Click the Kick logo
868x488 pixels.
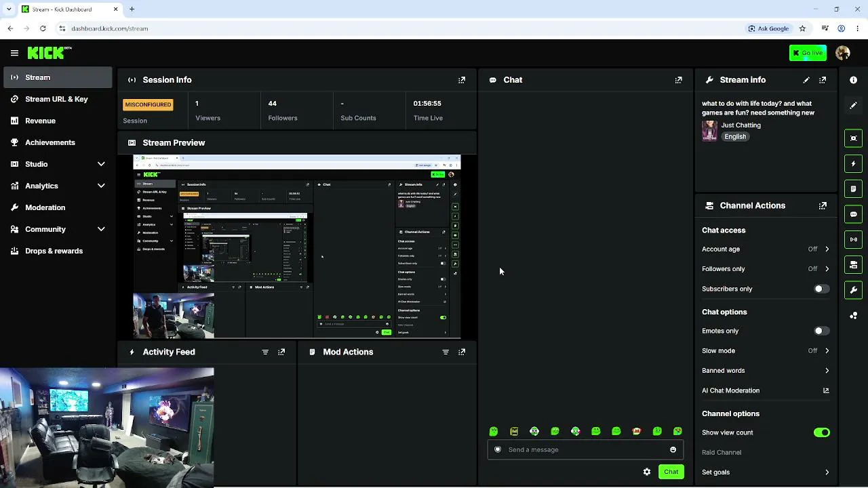(x=50, y=53)
